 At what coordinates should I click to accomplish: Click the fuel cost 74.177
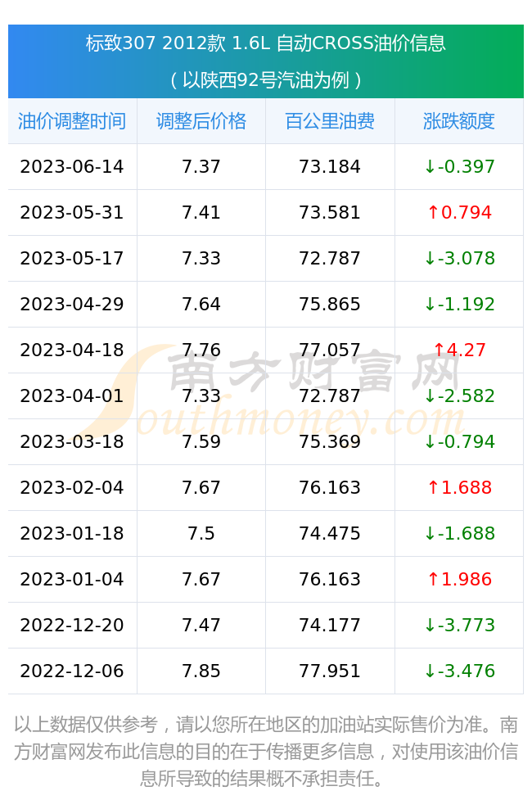tap(330, 626)
